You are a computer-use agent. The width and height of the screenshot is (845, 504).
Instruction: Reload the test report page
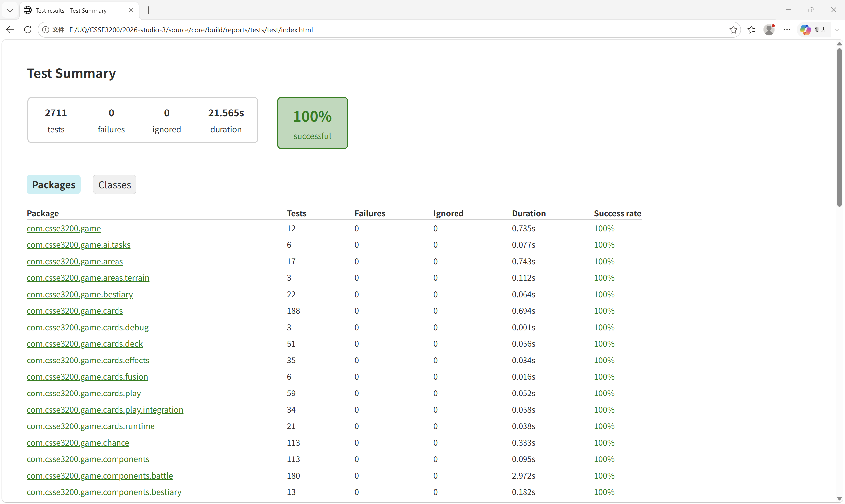click(x=28, y=30)
